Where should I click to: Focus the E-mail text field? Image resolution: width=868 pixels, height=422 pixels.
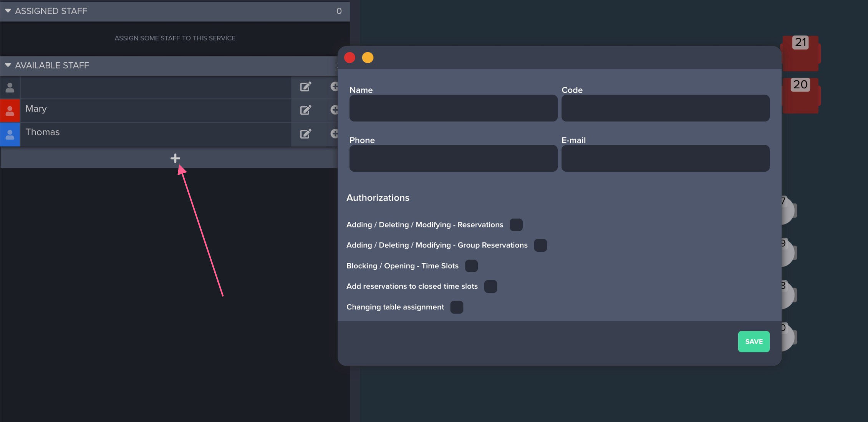tap(665, 158)
